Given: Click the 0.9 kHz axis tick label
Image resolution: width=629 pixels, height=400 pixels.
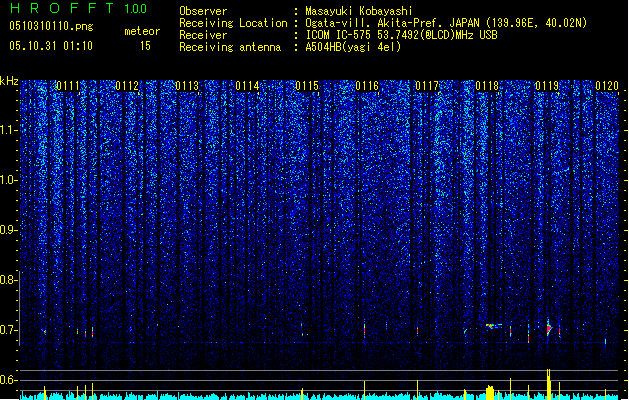Looking at the screenshot, I should point(7,230).
